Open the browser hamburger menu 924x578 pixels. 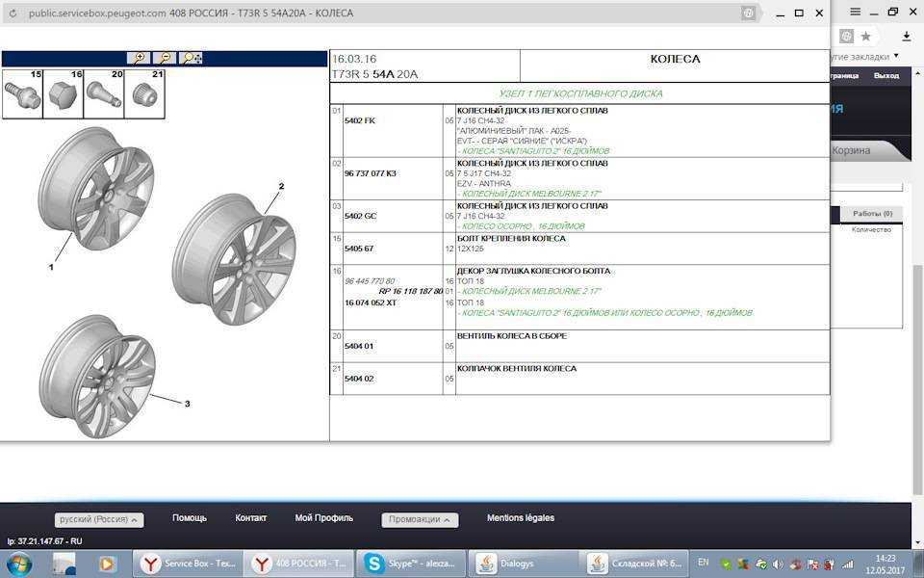tap(855, 12)
